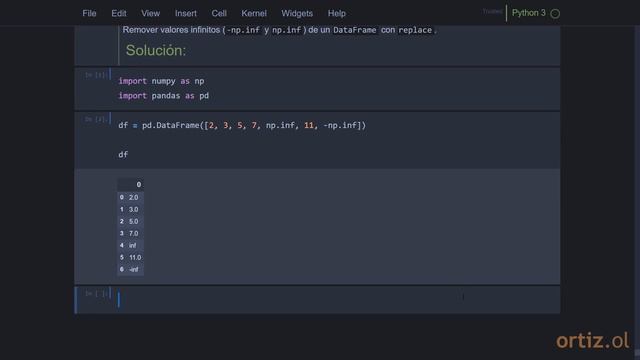The width and height of the screenshot is (640, 360).
Task: Click the 'Solución:' heading
Action: tap(156, 51)
